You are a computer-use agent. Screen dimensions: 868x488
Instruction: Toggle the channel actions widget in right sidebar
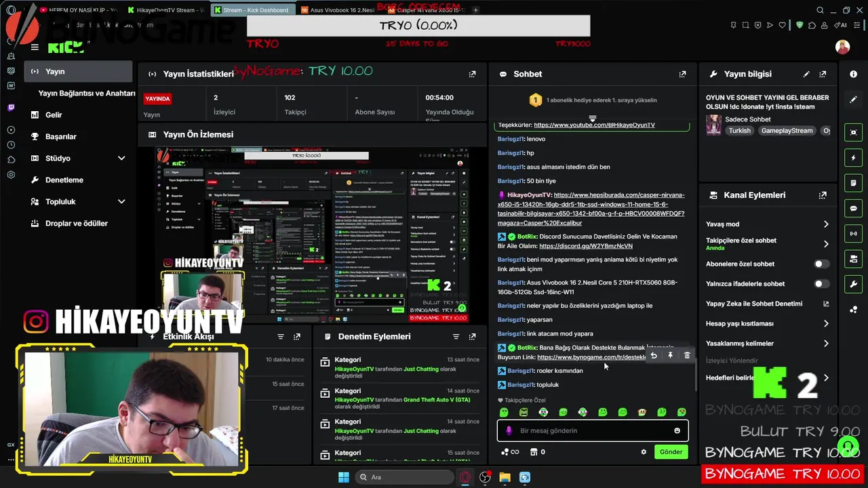tap(853, 259)
